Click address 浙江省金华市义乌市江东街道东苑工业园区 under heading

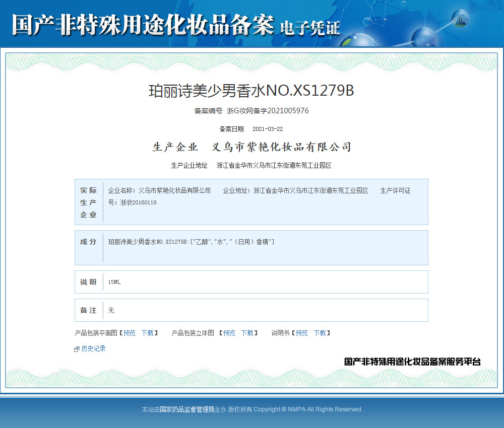pyautogui.click(x=274, y=165)
